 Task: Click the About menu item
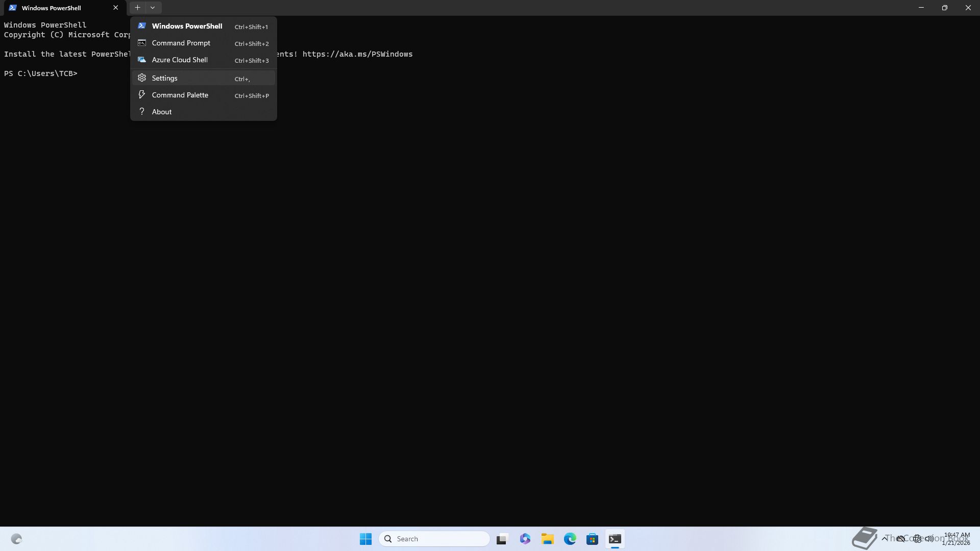coord(161,112)
